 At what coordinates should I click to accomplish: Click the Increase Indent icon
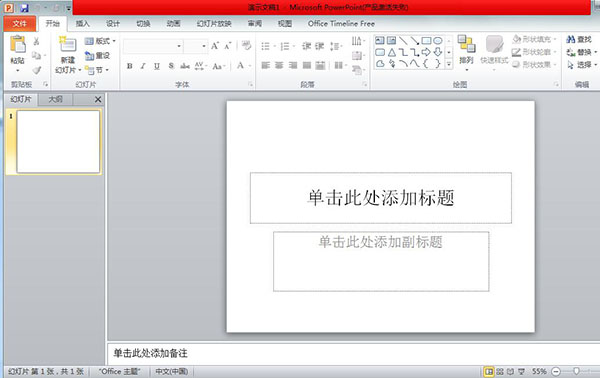[x=320, y=46]
